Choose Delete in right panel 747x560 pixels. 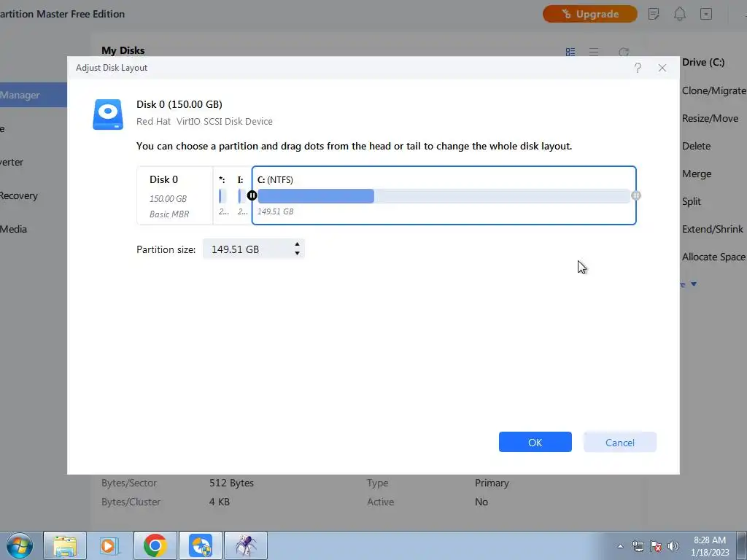point(696,146)
